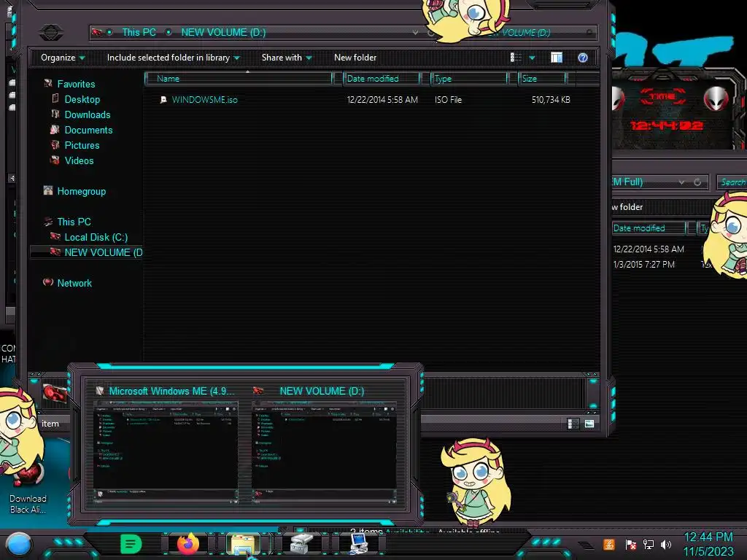Click the ISO File type cell
This screenshot has height=560, width=747.
pyautogui.click(x=448, y=99)
